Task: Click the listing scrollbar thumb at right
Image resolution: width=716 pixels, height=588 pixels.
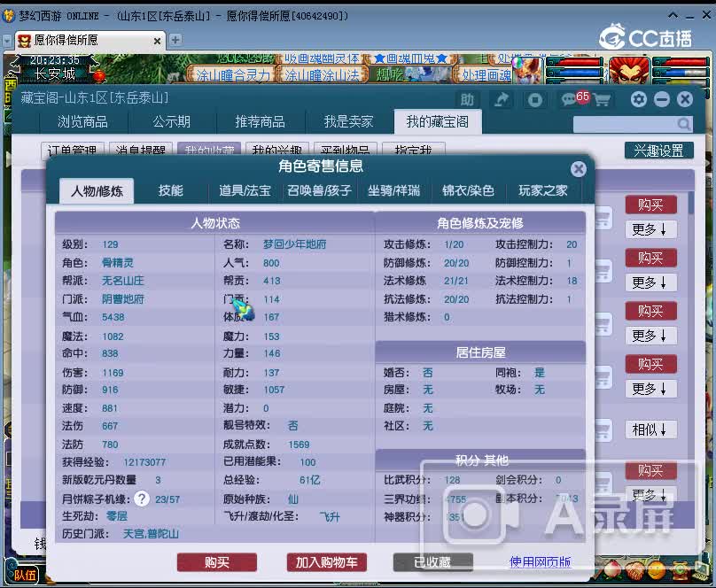Action: pyautogui.click(x=691, y=203)
